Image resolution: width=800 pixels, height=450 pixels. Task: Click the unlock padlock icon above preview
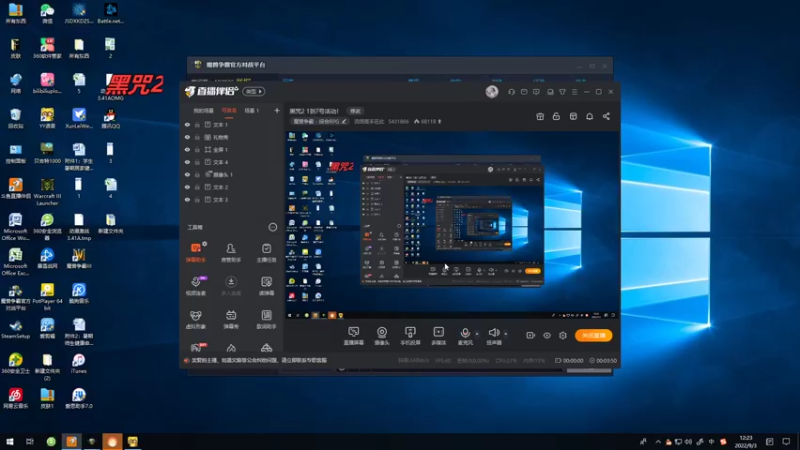(x=556, y=116)
